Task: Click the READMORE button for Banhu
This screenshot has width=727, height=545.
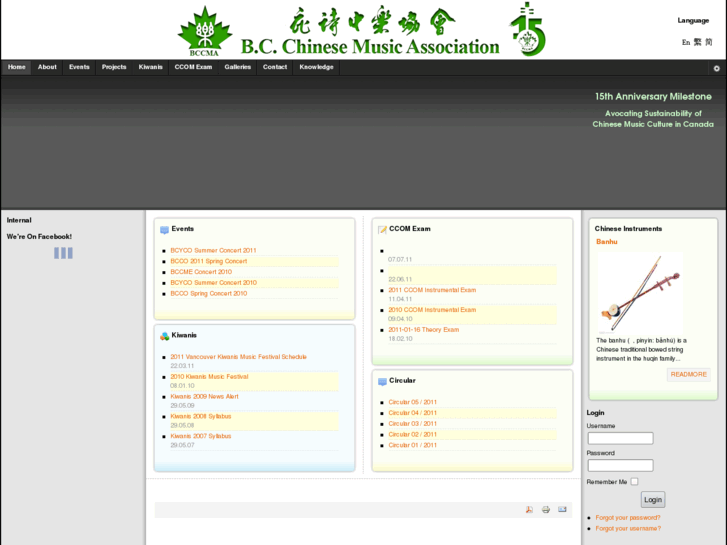Action: click(689, 374)
